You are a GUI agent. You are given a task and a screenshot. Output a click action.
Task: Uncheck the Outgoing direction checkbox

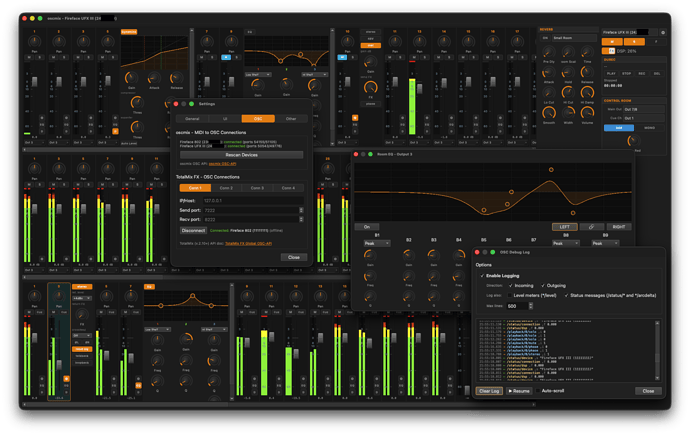click(x=543, y=285)
